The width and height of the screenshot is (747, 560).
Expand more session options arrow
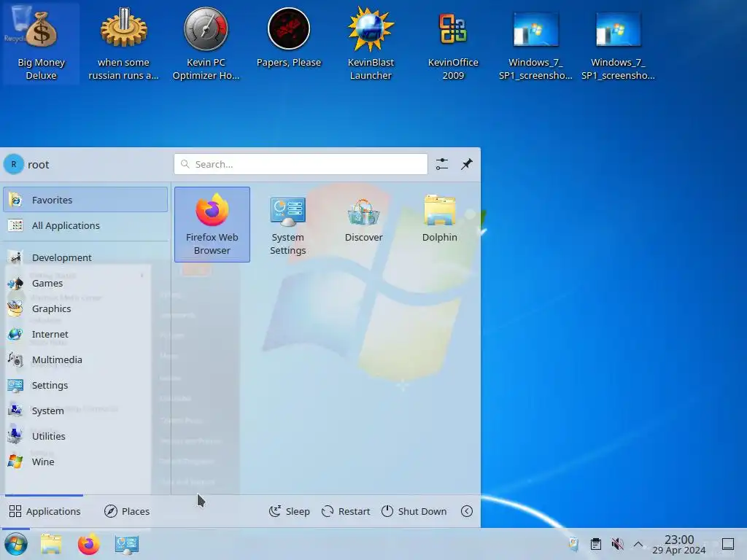click(467, 511)
